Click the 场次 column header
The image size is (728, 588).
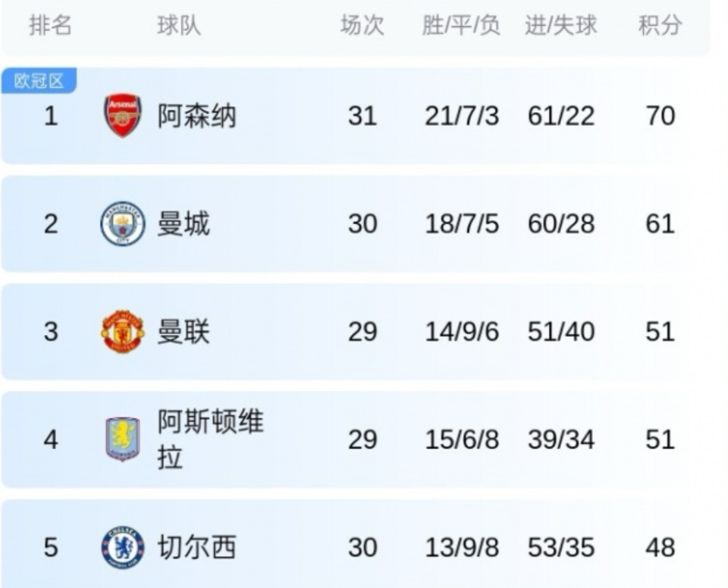(x=362, y=26)
